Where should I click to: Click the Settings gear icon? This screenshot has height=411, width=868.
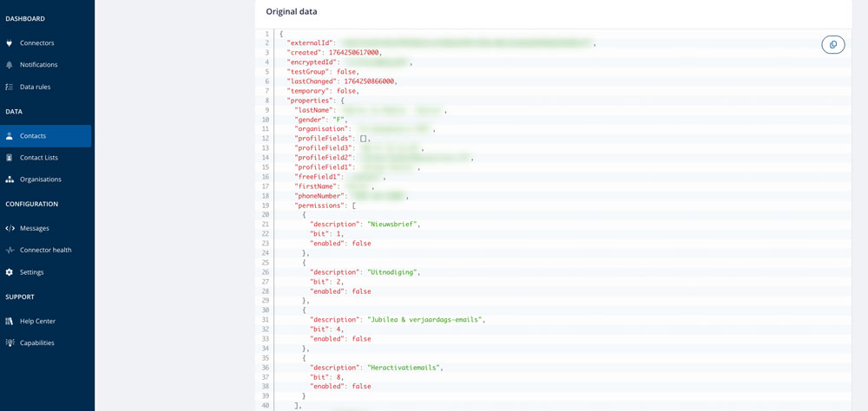(9, 272)
